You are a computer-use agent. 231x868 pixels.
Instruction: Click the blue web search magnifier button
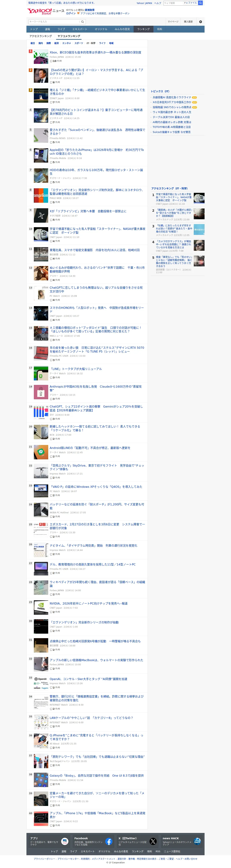[200, 3]
